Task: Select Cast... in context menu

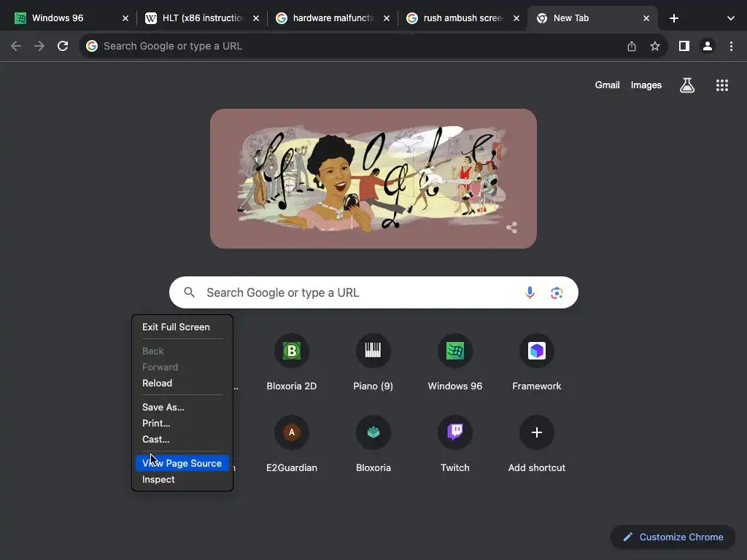Action: click(x=182, y=440)
